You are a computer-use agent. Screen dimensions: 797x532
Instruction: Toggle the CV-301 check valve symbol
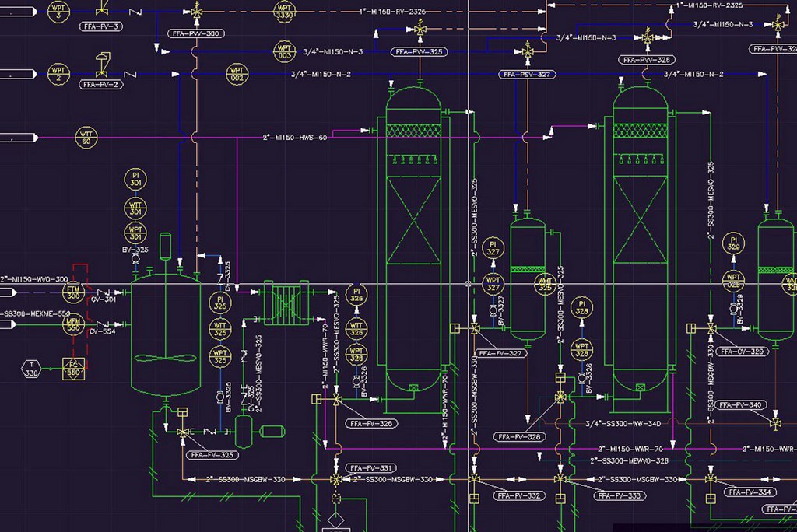102,293
